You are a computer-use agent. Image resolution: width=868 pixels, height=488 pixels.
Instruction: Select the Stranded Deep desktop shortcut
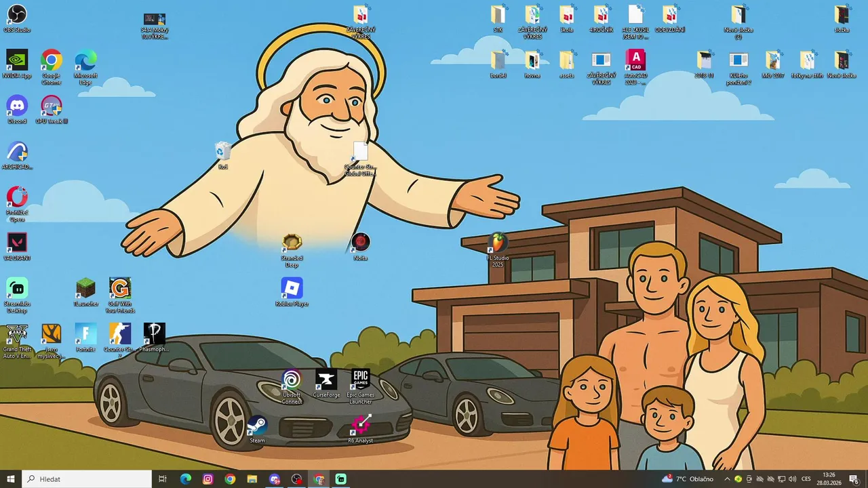(292, 249)
